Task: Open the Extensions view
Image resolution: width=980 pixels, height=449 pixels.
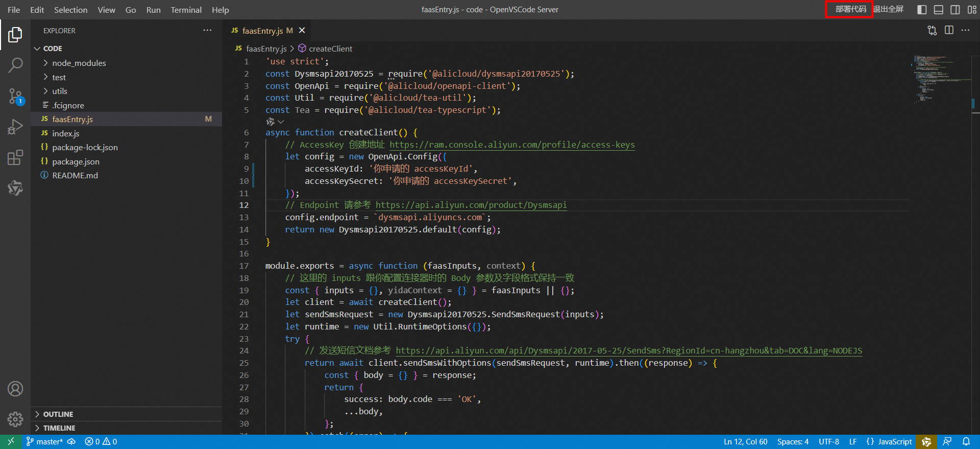Action: tap(15, 157)
